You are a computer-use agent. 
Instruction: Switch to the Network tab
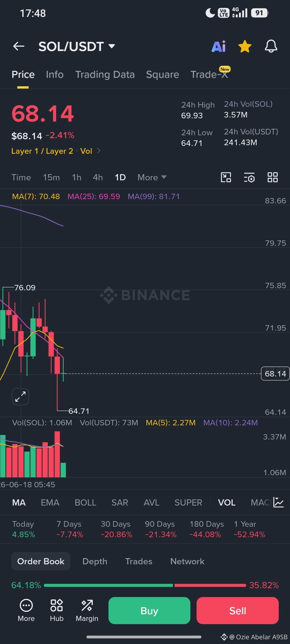coord(187,561)
